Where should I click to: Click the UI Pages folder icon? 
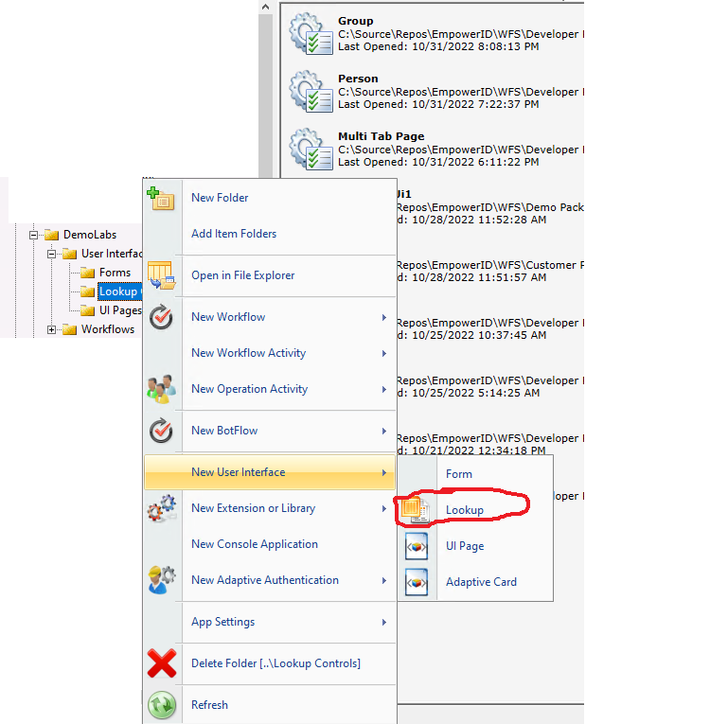[87, 310]
